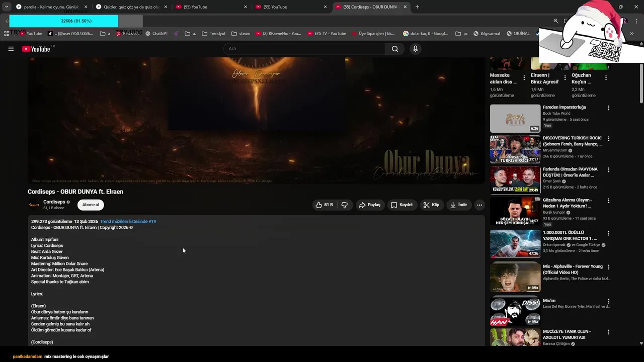Open options for 'DISCOVERING TURKISH ROCK!' video

(609, 139)
